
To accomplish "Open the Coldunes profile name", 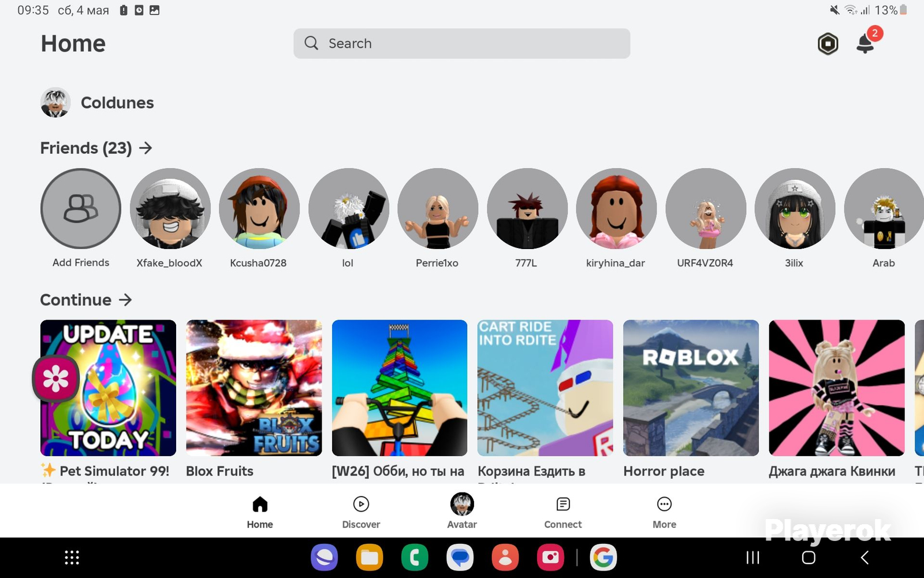I will [117, 103].
